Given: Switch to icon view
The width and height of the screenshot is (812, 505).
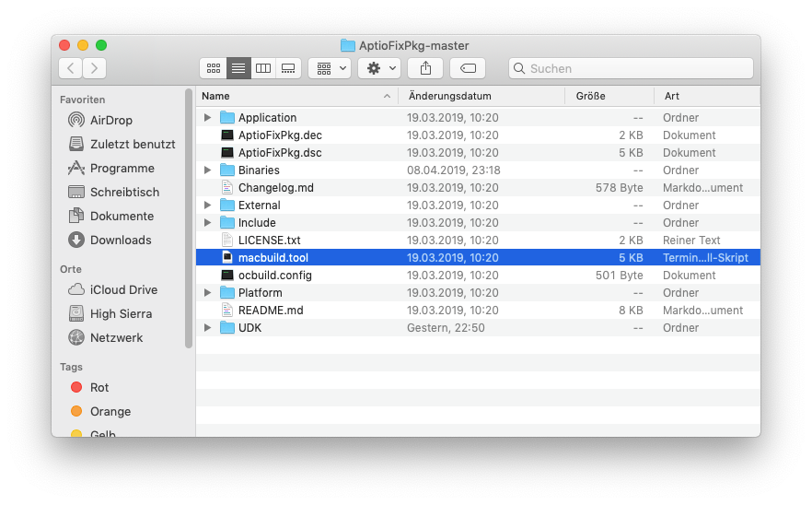Looking at the screenshot, I should coord(214,68).
